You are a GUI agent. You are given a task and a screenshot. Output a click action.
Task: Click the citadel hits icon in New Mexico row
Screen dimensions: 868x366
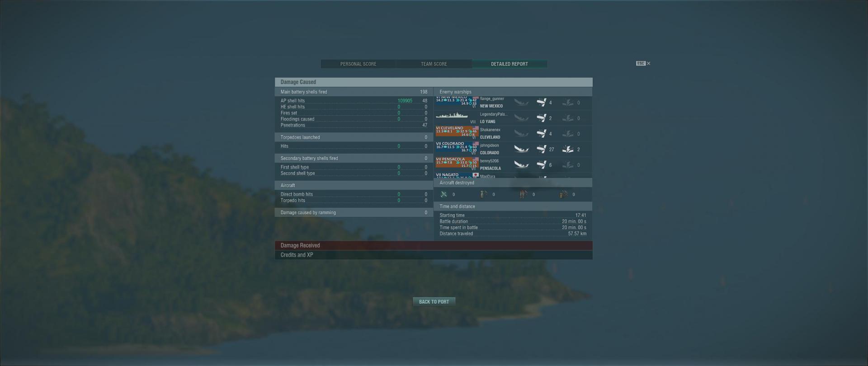pos(568,103)
